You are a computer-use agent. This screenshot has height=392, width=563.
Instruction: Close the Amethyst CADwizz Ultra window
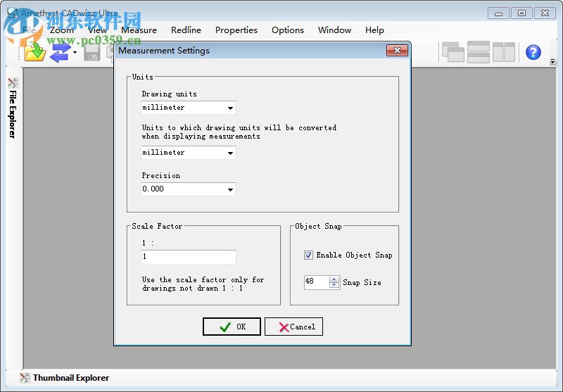[545, 13]
